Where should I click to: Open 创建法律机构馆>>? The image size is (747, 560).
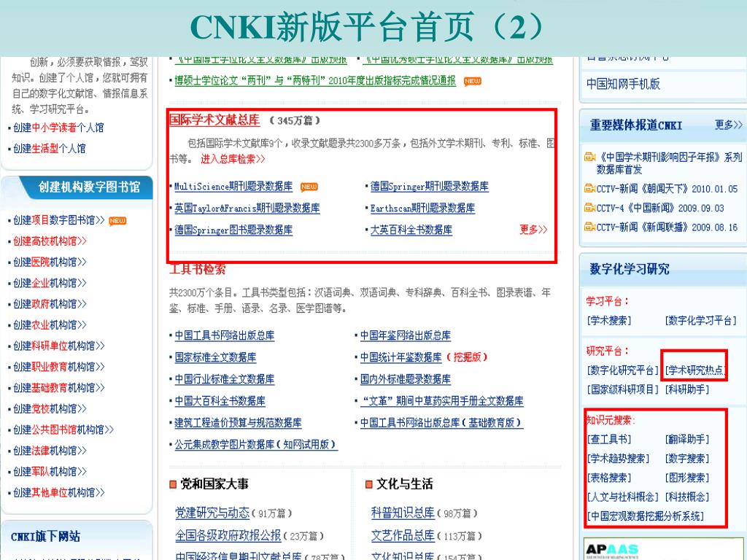[x=50, y=451]
